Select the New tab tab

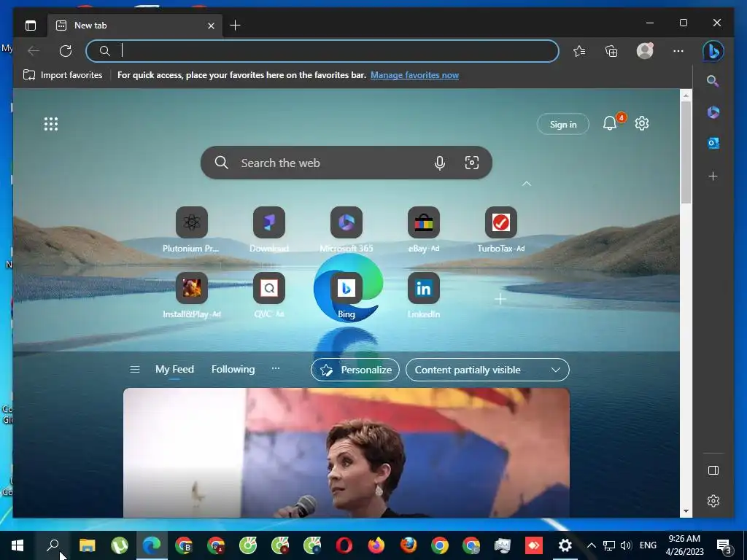tap(134, 26)
